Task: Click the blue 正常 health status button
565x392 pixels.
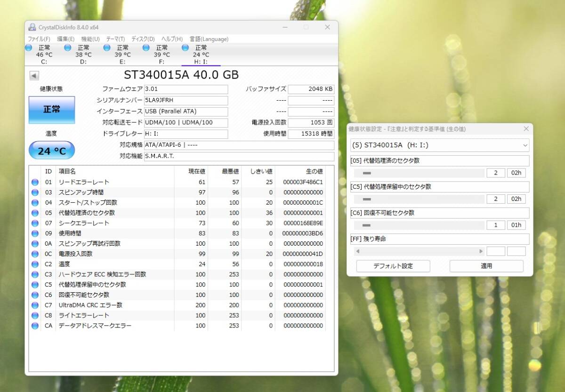Action: pos(52,110)
